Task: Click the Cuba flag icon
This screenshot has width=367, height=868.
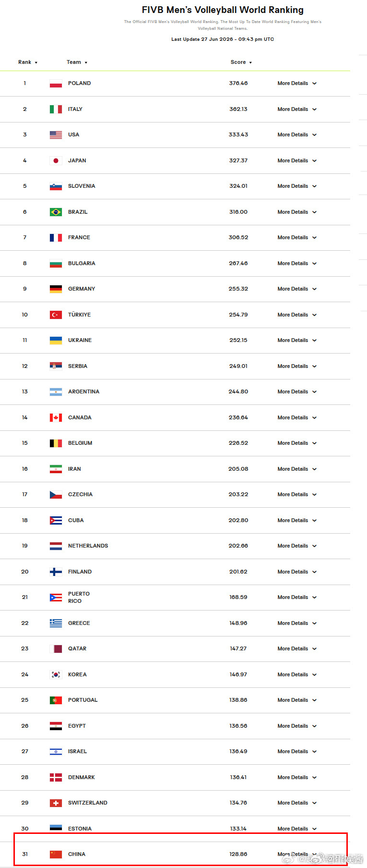Action: click(56, 520)
